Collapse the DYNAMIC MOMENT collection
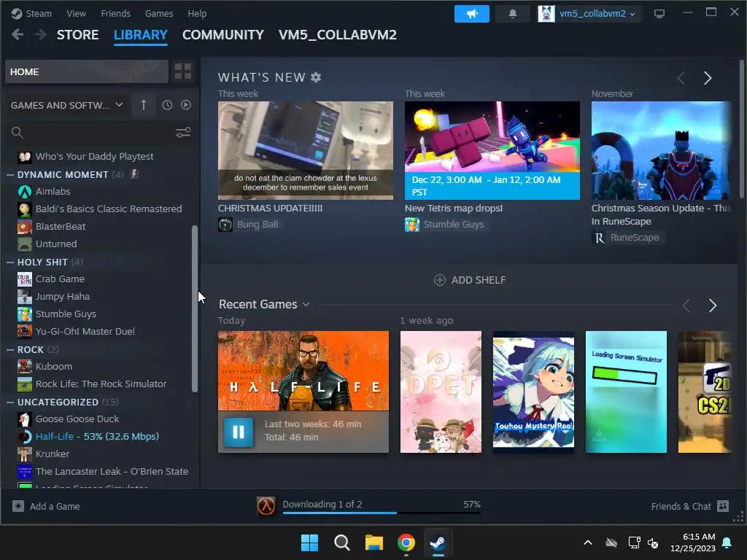Viewport: 747px width, 560px height. click(10, 175)
